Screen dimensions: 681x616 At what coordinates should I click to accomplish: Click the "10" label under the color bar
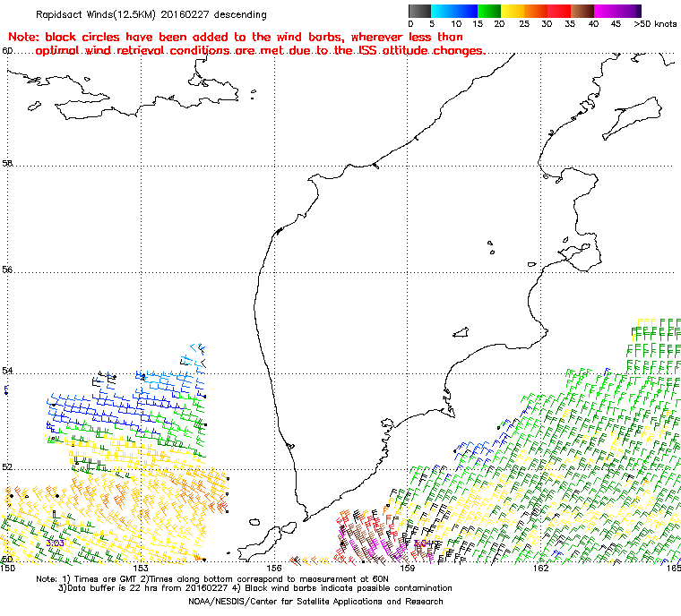click(456, 24)
